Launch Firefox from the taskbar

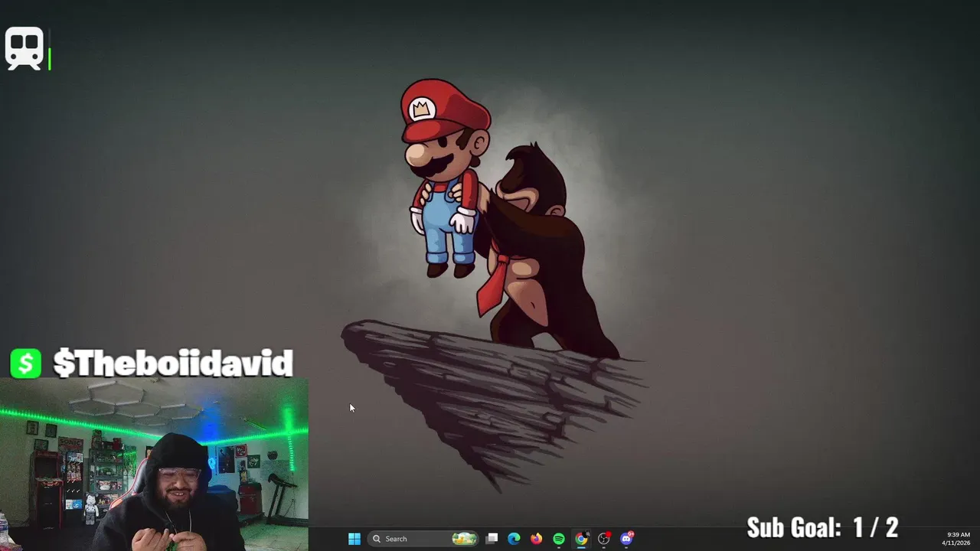coord(537,539)
